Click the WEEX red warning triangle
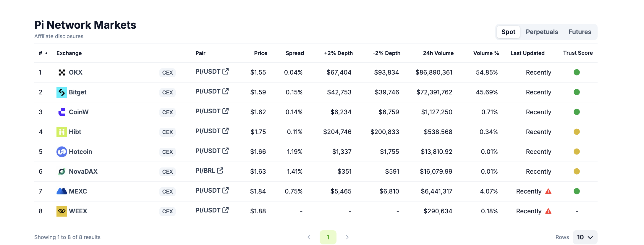Image resolution: width=644 pixels, height=245 pixels. tap(548, 211)
